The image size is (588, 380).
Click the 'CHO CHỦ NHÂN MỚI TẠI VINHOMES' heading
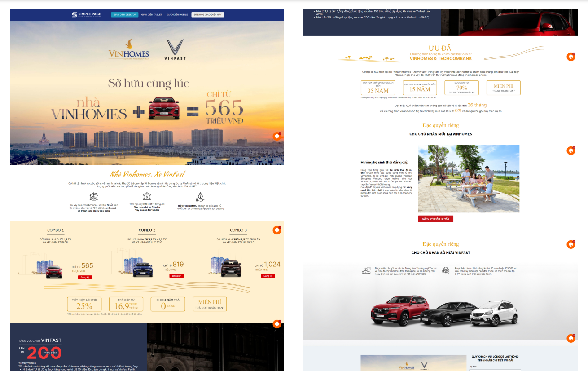click(x=441, y=134)
